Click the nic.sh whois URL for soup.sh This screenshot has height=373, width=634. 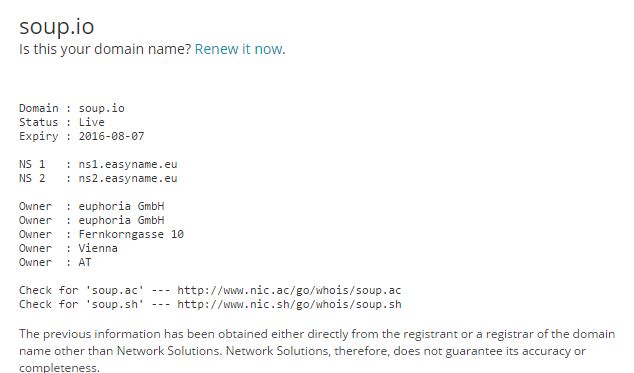tap(289, 304)
